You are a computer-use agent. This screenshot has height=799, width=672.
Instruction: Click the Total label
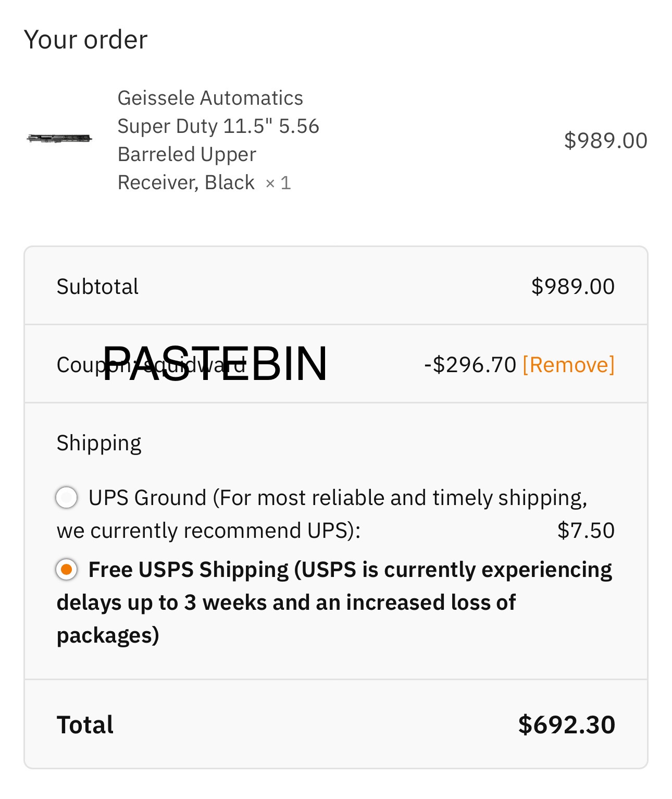pyautogui.click(x=85, y=724)
